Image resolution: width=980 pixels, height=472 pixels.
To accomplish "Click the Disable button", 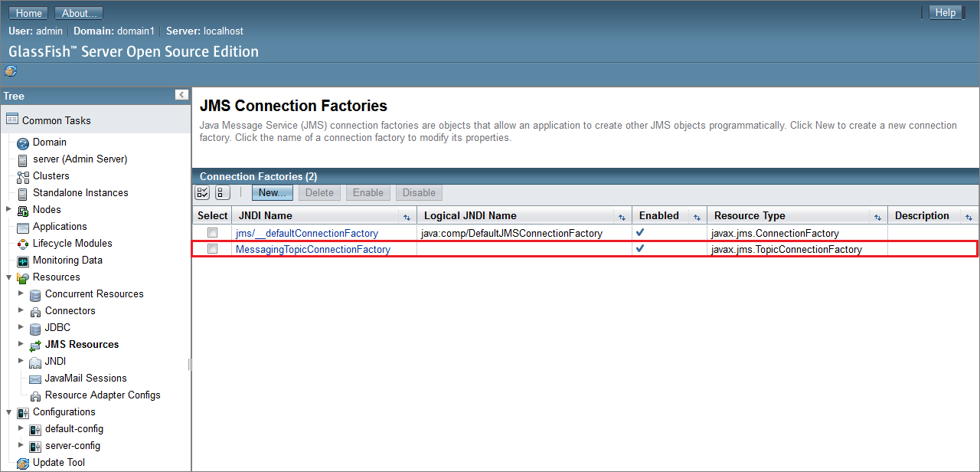I will pos(419,192).
